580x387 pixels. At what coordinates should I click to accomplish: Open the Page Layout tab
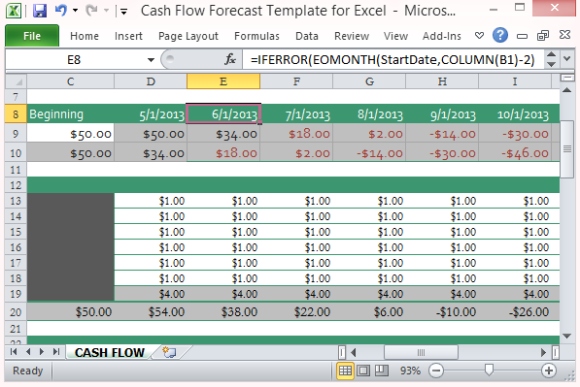pos(188,36)
